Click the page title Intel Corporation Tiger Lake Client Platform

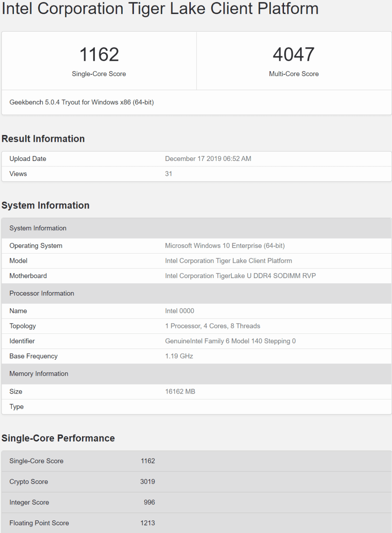pos(160,9)
